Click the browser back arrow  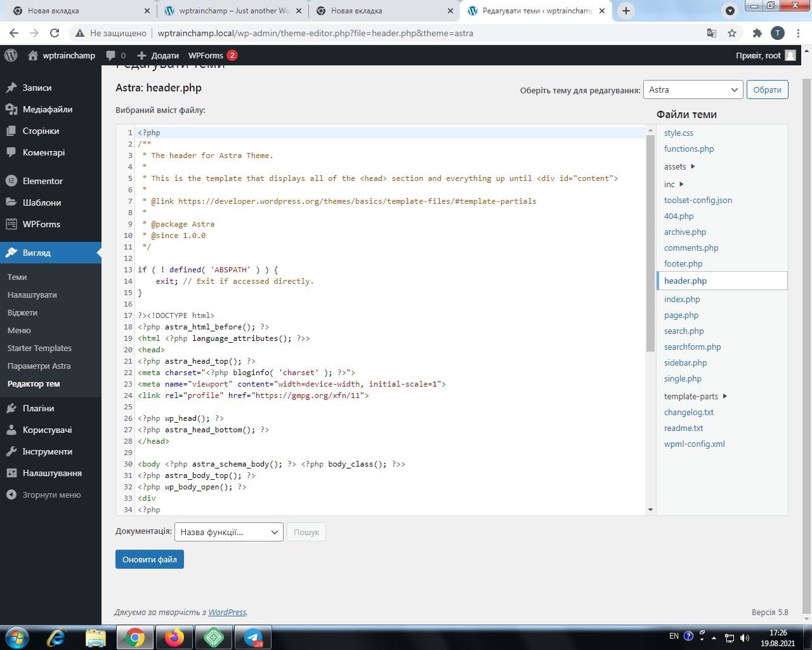[x=14, y=33]
